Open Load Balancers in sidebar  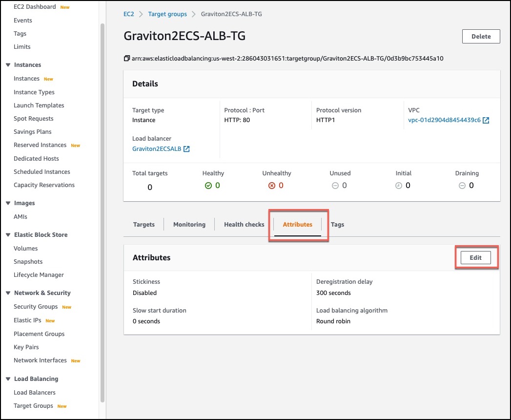pyautogui.click(x=35, y=393)
